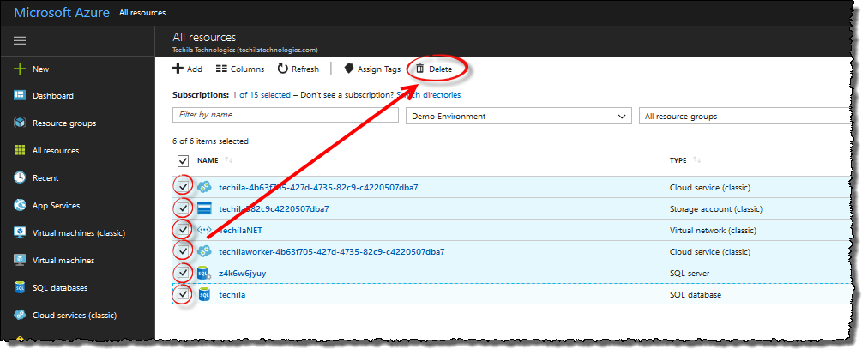The width and height of the screenshot is (868, 355).
Task: Click the All resources grid icon
Action: point(20,151)
